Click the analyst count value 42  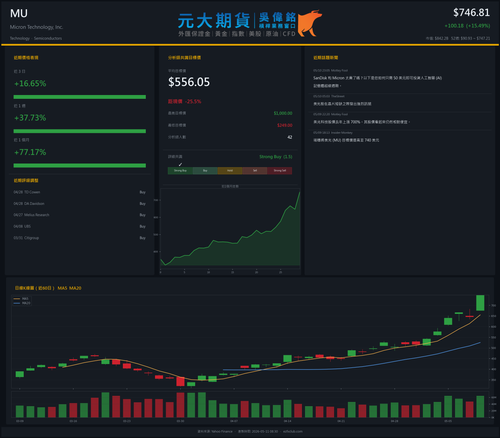(x=290, y=137)
